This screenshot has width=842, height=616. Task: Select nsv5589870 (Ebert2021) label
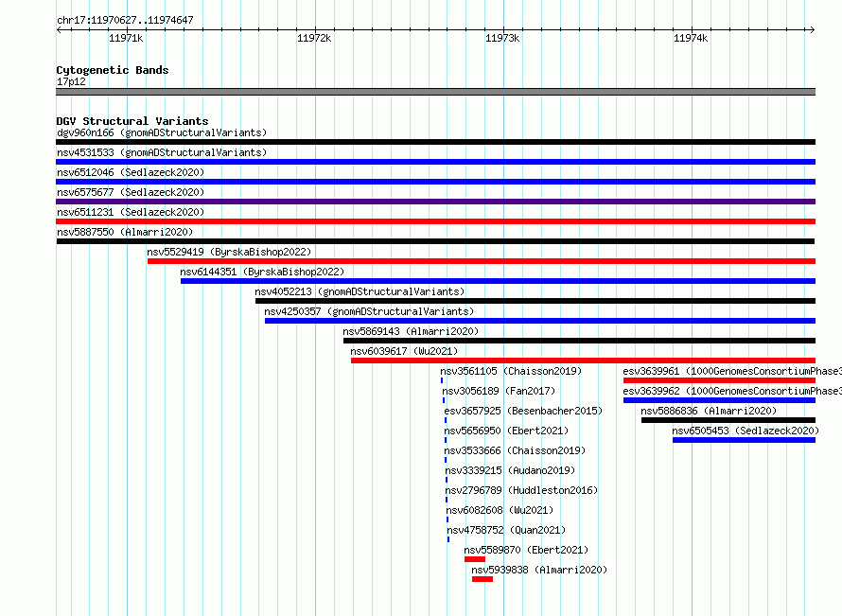[x=526, y=550]
